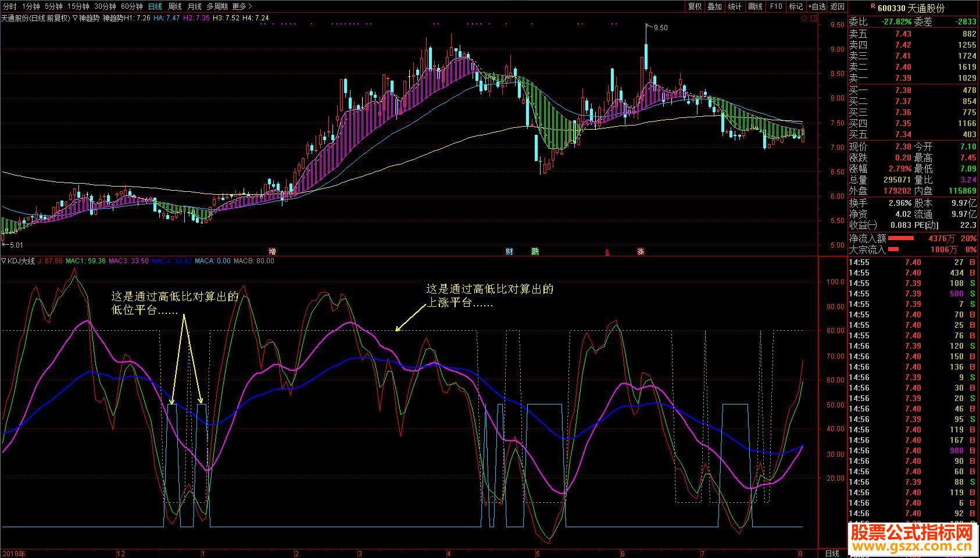Image resolution: width=980 pixels, height=558 pixels.
Task: Select the 1分钟 period tab
Action: 30,6
